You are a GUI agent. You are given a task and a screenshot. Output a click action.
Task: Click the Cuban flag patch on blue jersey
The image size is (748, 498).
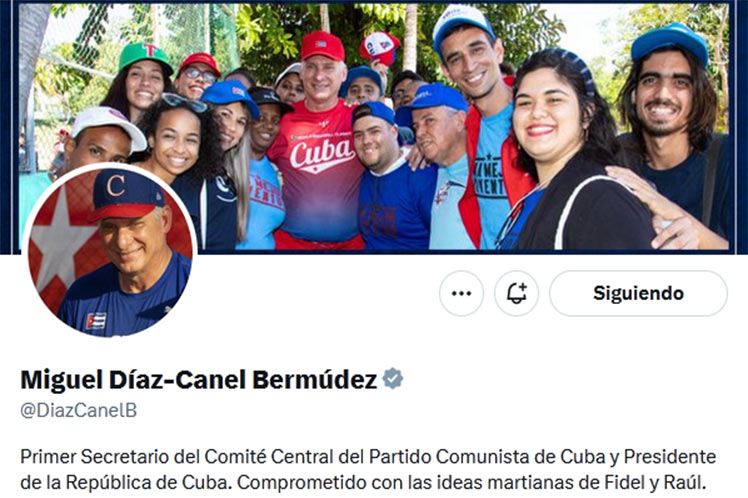96,321
